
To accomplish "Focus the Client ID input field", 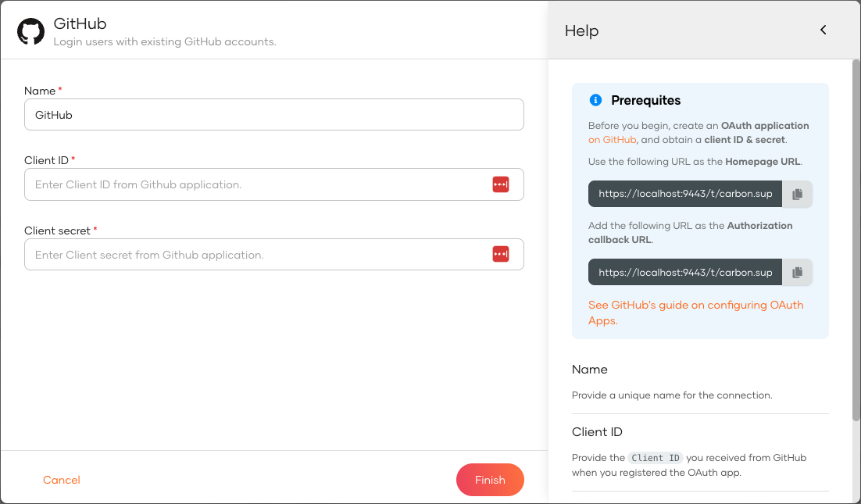I will [274, 184].
